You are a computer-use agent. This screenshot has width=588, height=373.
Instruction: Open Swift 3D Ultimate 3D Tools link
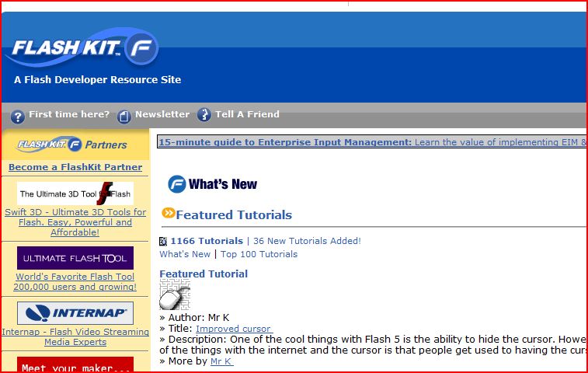pyautogui.click(x=75, y=222)
